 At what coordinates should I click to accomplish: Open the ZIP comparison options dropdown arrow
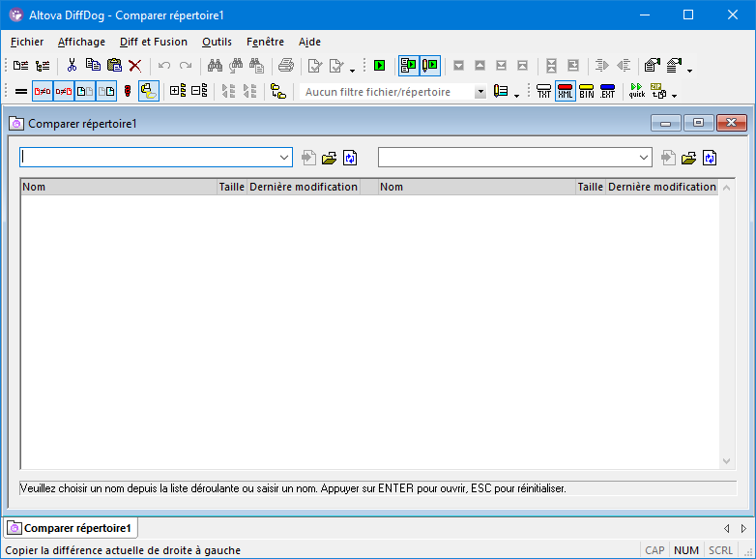point(675,95)
